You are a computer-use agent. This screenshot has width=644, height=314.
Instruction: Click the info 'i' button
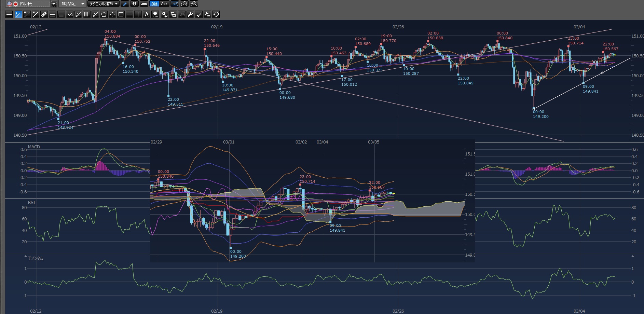point(135,4)
